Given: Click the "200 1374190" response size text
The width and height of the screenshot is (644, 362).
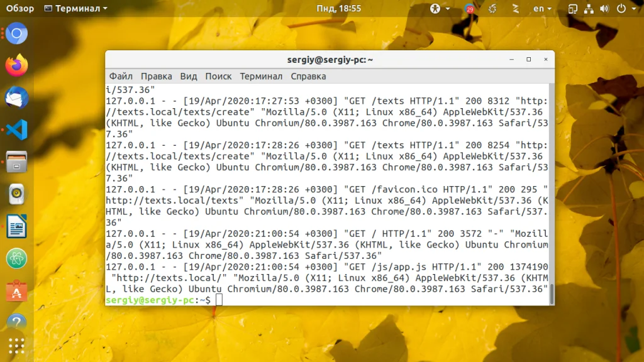Looking at the screenshot, I should [518, 266].
